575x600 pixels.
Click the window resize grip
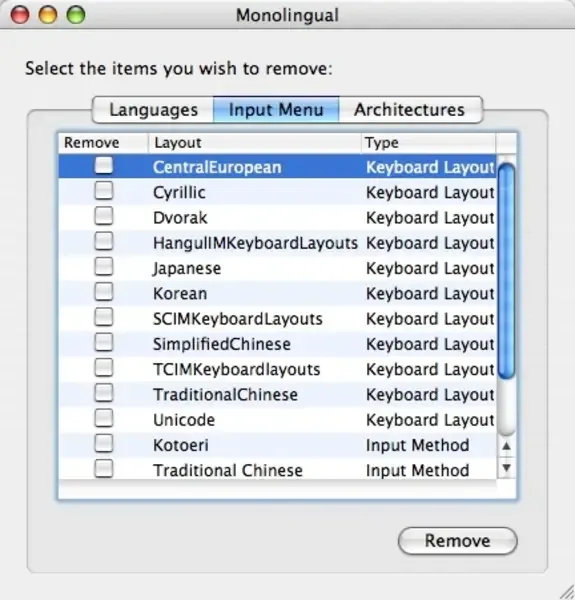pos(566,592)
